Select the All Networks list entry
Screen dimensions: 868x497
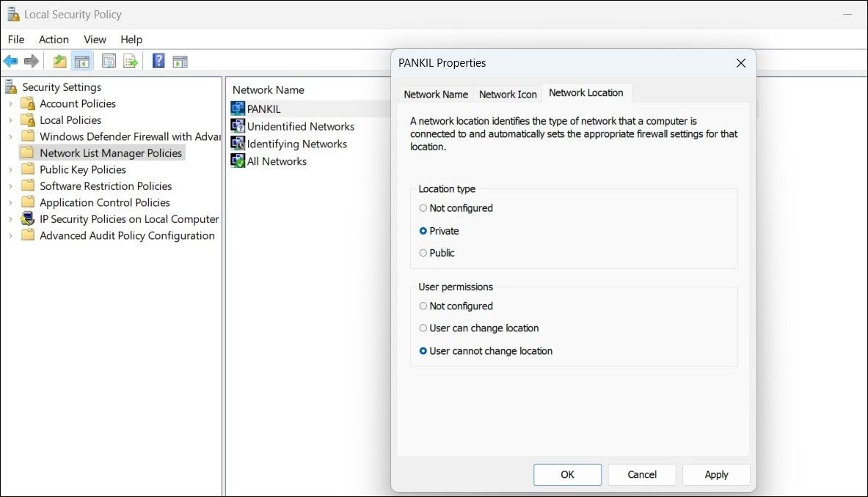[x=276, y=161]
